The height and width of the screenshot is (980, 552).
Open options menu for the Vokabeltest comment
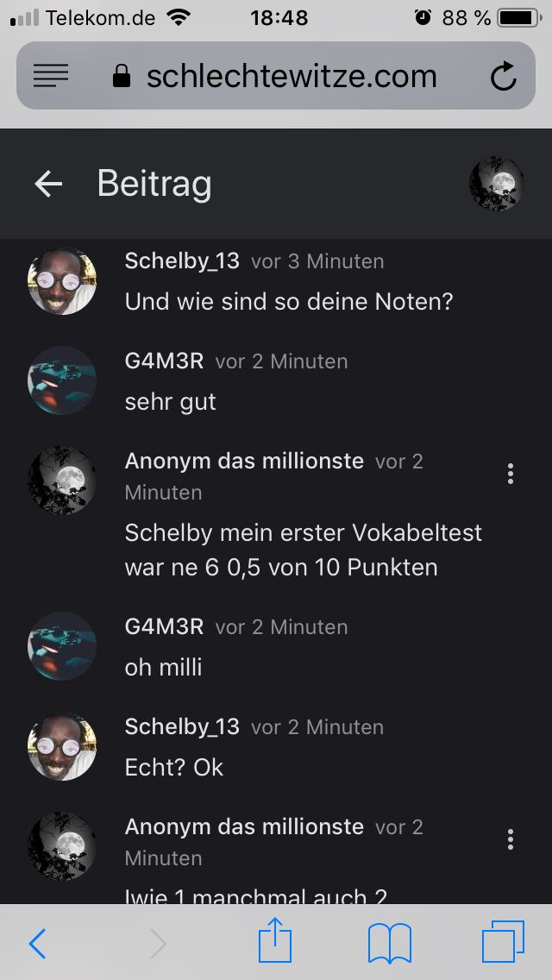coord(510,474)
